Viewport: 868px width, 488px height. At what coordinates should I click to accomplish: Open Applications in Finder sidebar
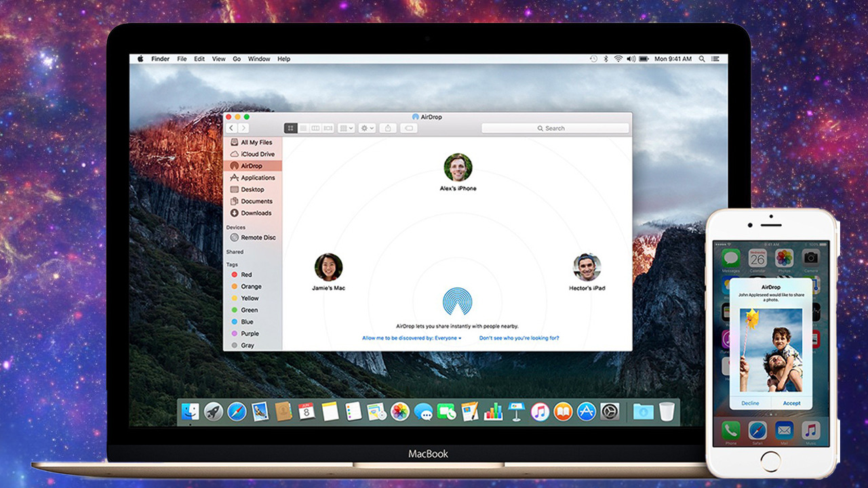point(252,178)
